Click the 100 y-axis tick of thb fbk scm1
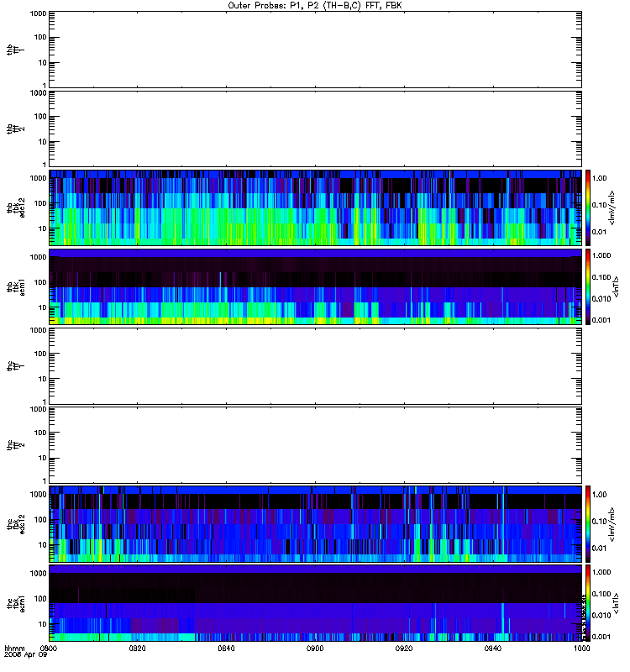Viewport: 630px width, 672px height. [x=40, y=282]
